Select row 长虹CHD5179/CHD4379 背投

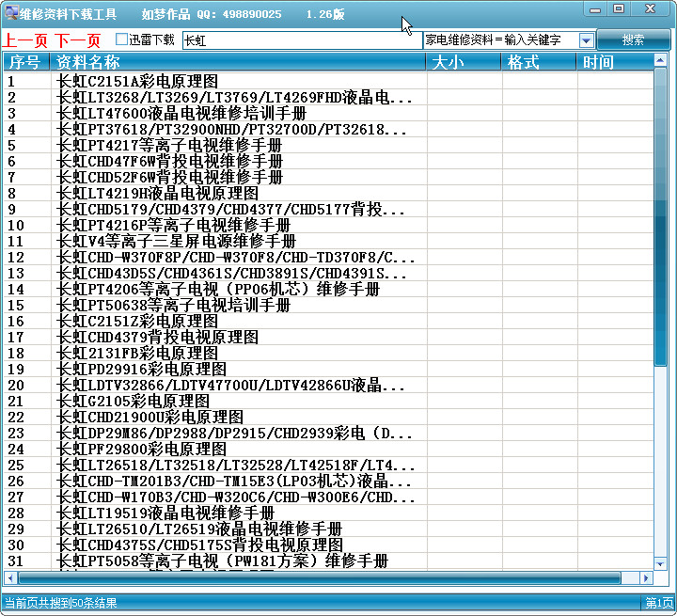click(328, 209)
